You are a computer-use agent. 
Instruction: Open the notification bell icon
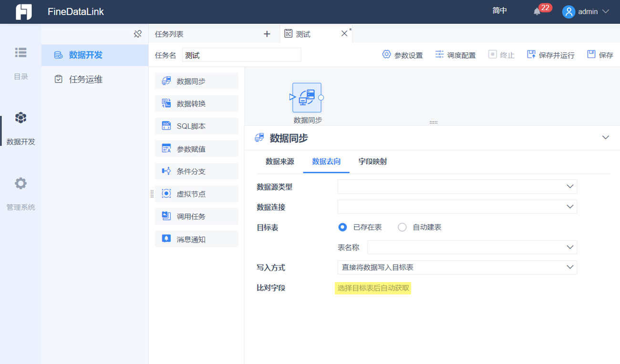pyautogui.click(x=537, y=12)
